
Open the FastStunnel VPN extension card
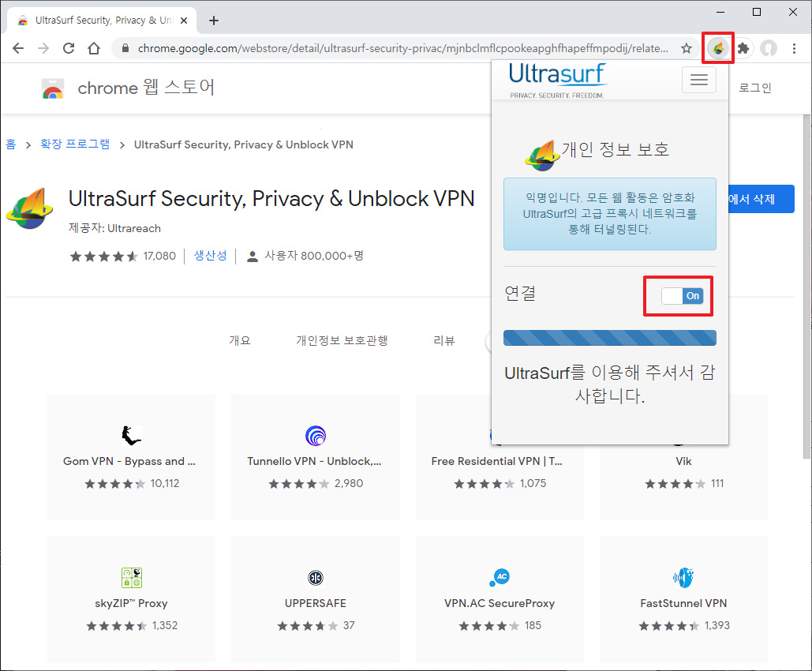tap(683, 598)
